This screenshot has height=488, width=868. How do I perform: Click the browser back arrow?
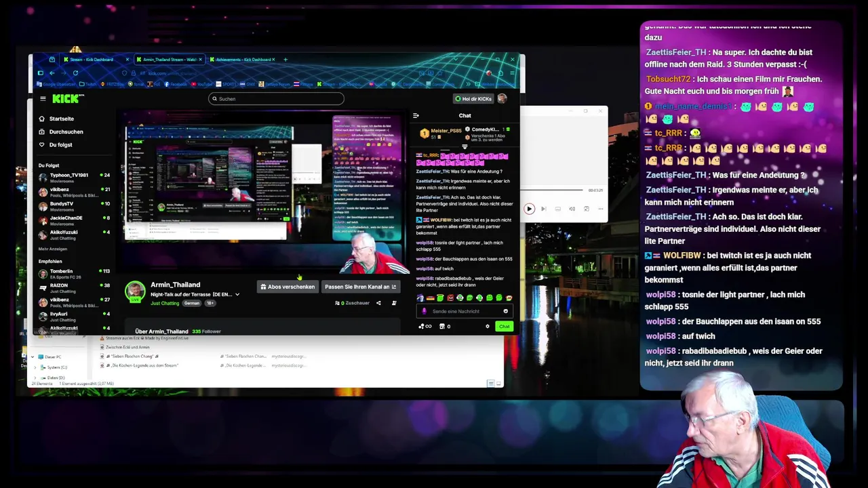point(52,73)
